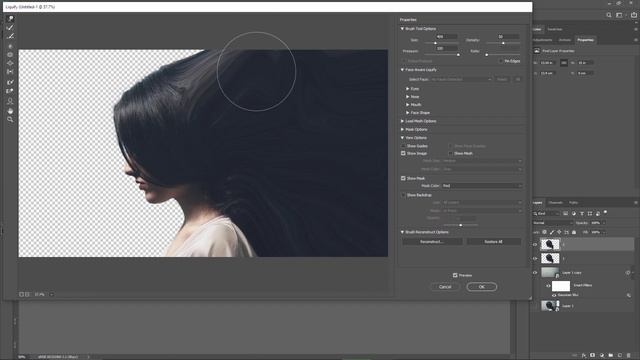Select the Zoom tool in Liquify
This screenshot has width=640, height=360.
(x=10, y=119)
